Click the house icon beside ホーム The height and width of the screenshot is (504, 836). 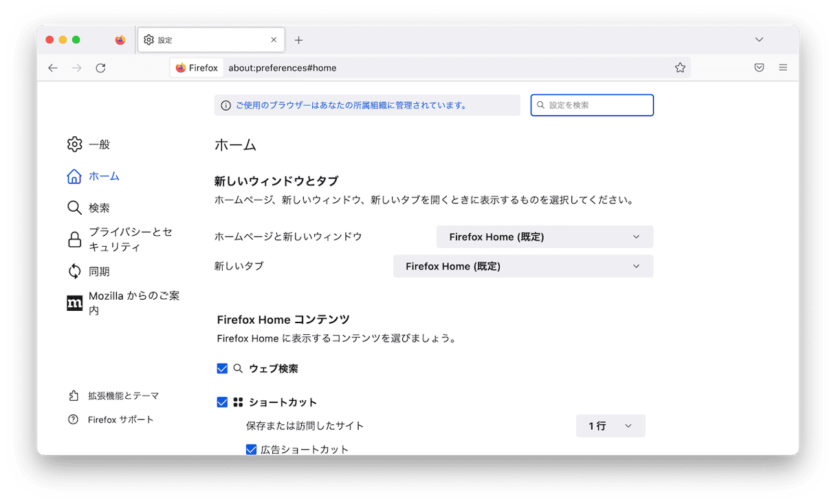click(74, 176)
